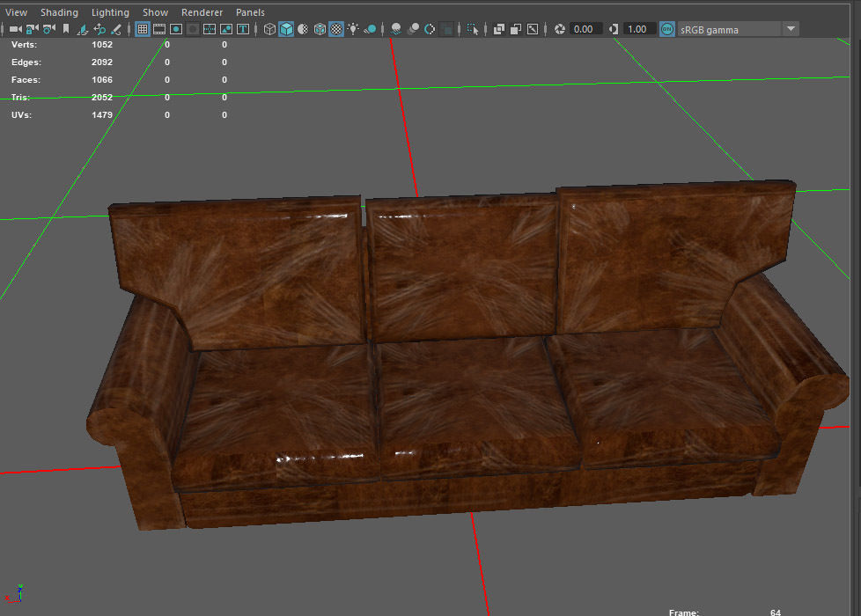The image size is (861, 616).
Task: Toggle the X-Ray Joints icon
Action: point(533,29)
